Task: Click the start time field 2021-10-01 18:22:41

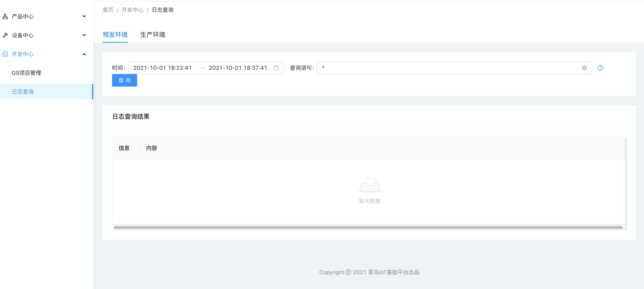Action: [x=162, y=68]
